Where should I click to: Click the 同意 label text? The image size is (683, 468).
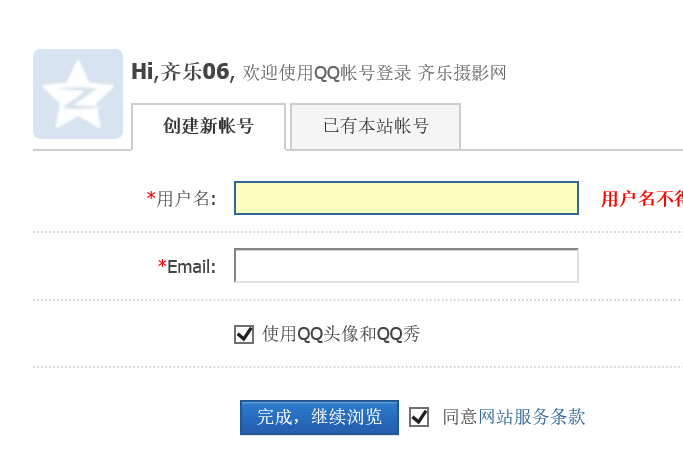click(x=460, y=417)
